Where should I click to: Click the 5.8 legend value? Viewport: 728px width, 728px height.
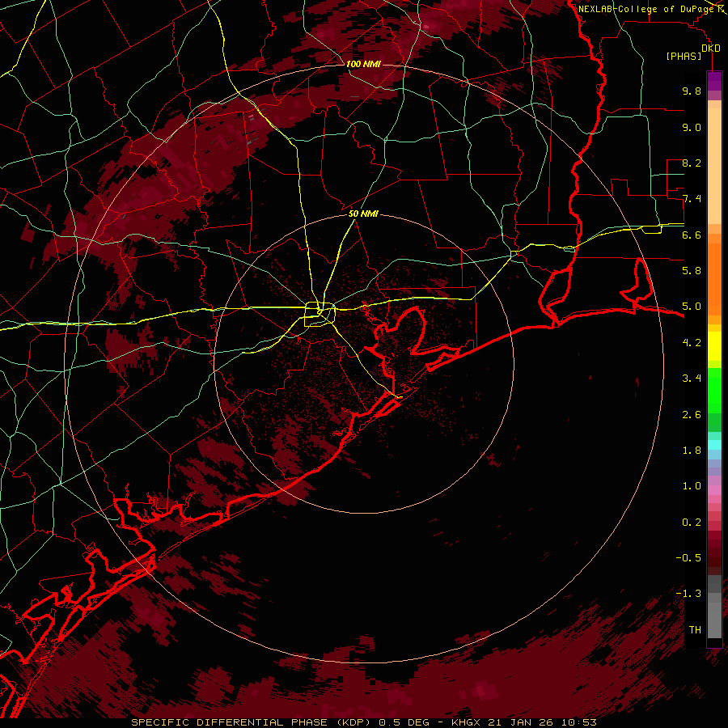(x=692, y=271)
